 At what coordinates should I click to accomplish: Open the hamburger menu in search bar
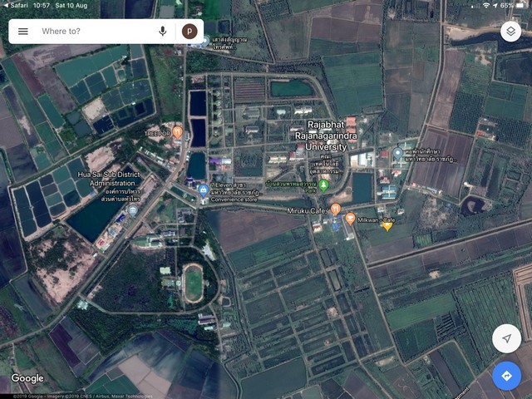point(23,32)
